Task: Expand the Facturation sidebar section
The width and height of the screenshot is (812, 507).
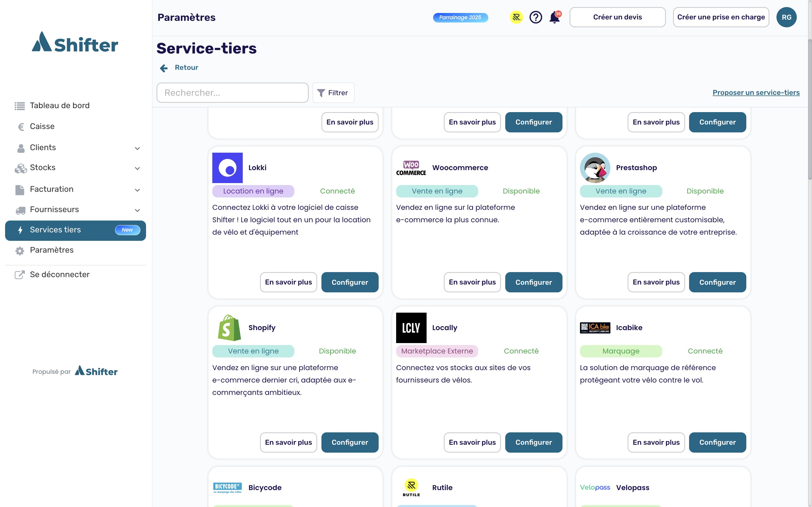Action: tap(137, 190)
